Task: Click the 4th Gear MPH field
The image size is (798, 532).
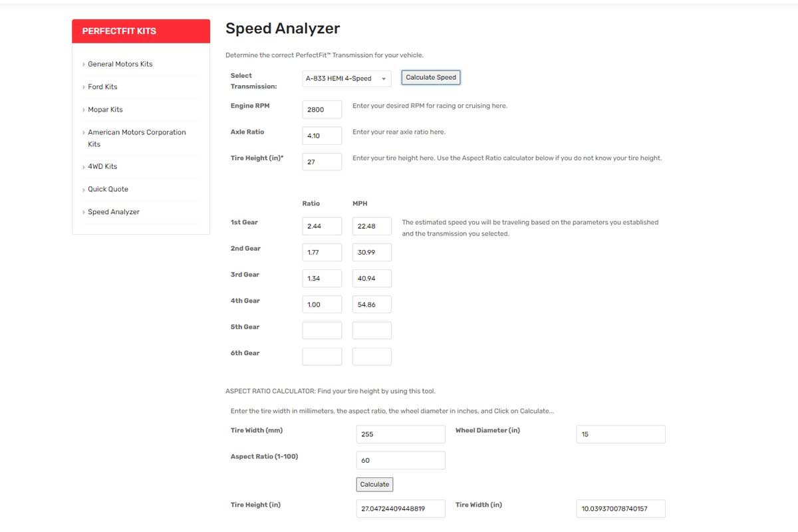Action: [x=372, y=305]
